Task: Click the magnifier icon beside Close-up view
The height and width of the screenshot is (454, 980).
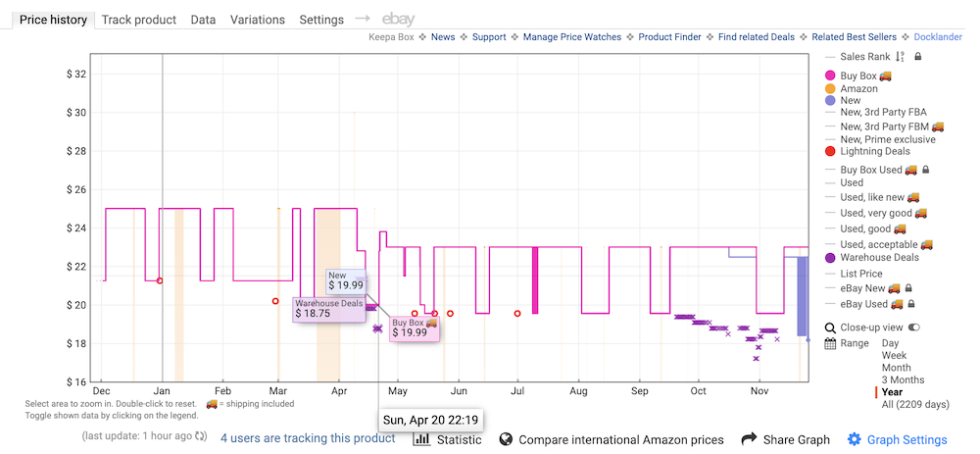Action: 831,328
